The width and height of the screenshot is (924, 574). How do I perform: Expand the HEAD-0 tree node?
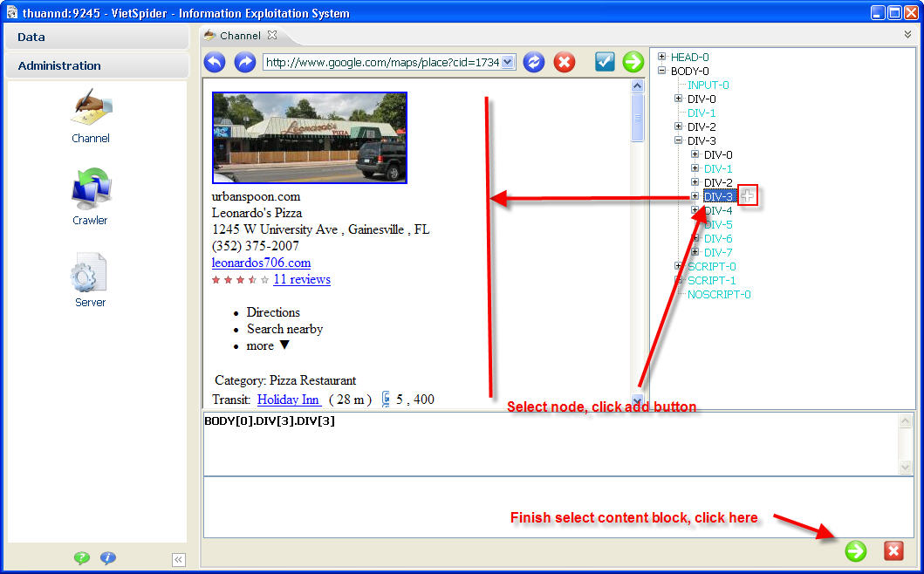[661, 57]
